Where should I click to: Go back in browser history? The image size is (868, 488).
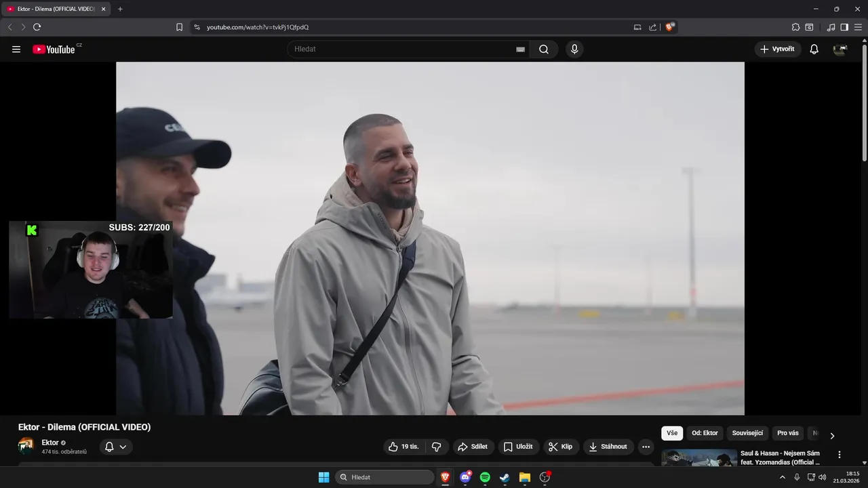tap(9, 27)
